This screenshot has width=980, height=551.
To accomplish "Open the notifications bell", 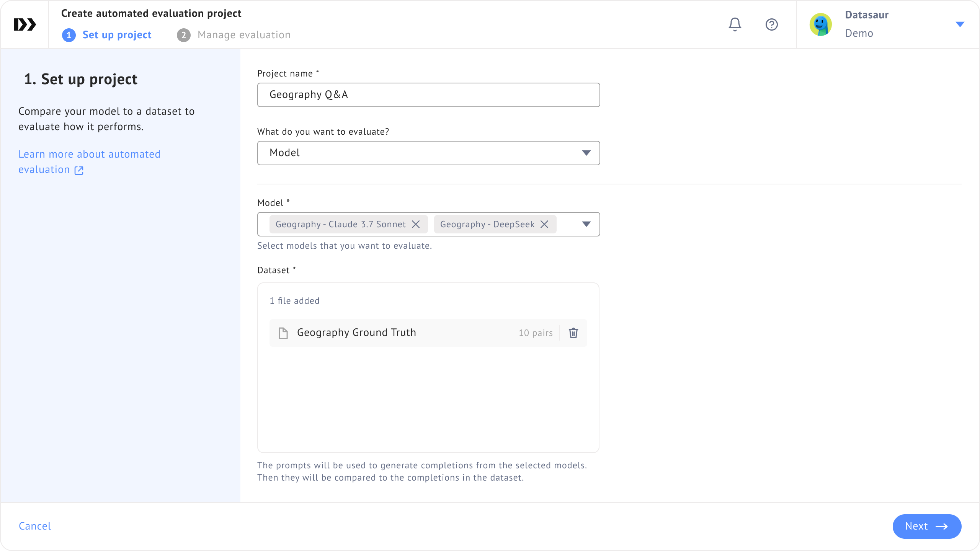I will click(x=735, y=24).
